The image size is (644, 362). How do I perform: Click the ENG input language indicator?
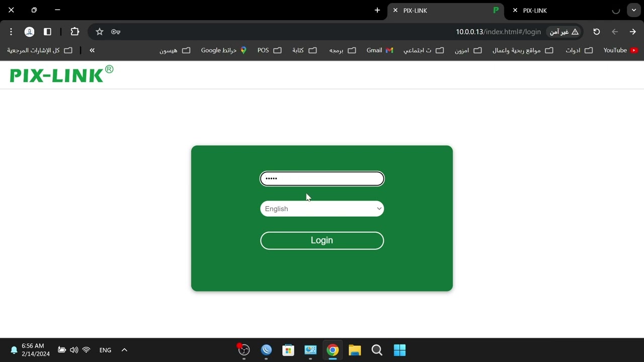click(x=105, y=350)
